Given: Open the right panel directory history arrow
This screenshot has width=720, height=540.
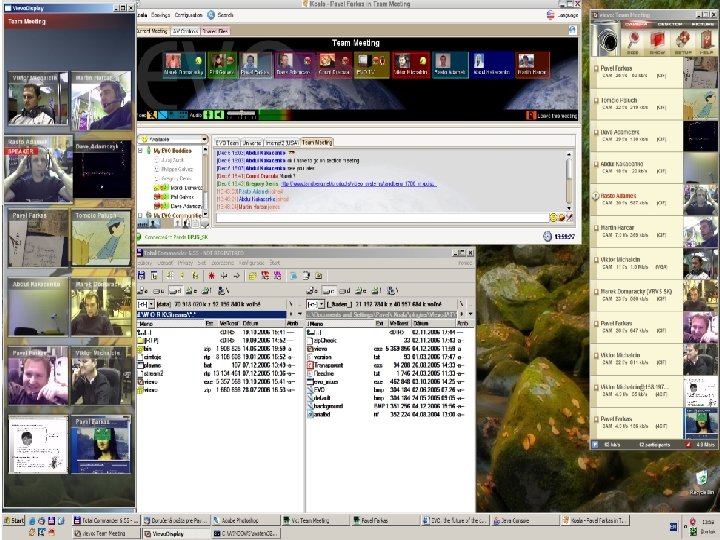Looking at the screenshot, I should [470, 315].
